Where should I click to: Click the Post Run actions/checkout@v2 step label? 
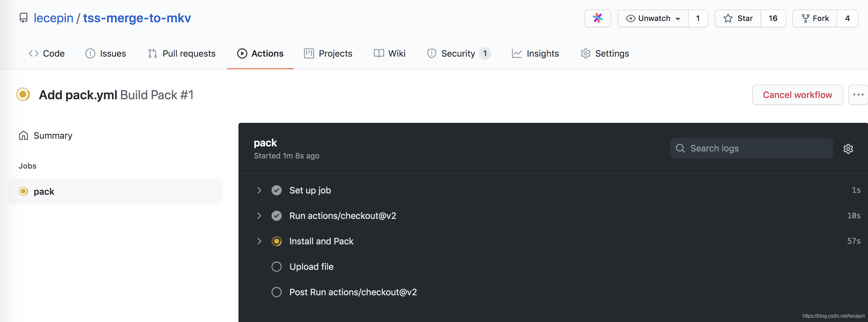pyautogui.click(x=353, y=292)
